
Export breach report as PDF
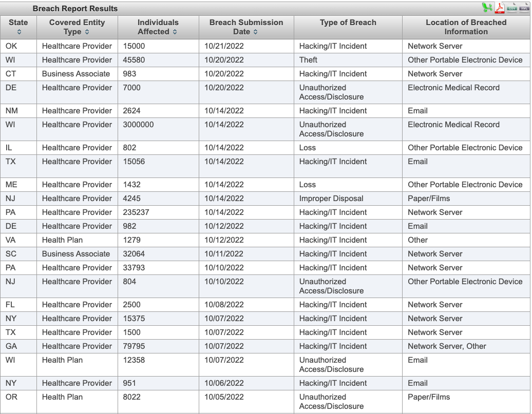click(x=500, y=8)
